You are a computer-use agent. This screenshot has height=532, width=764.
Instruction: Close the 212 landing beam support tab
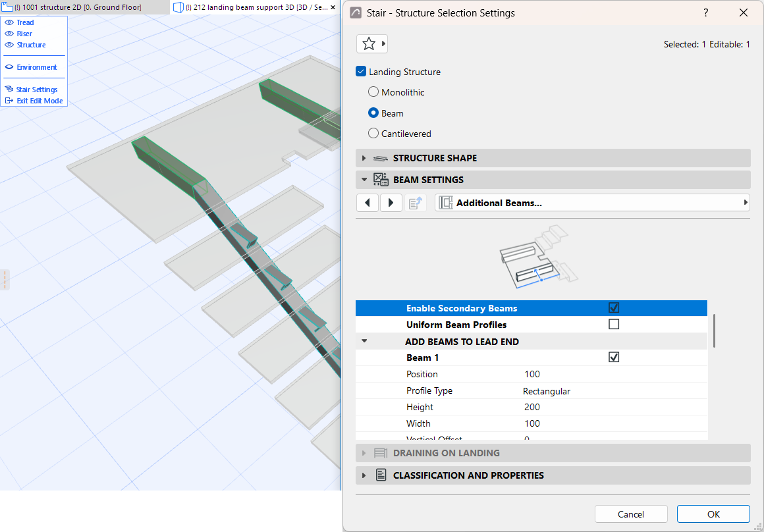click(333, 7)
